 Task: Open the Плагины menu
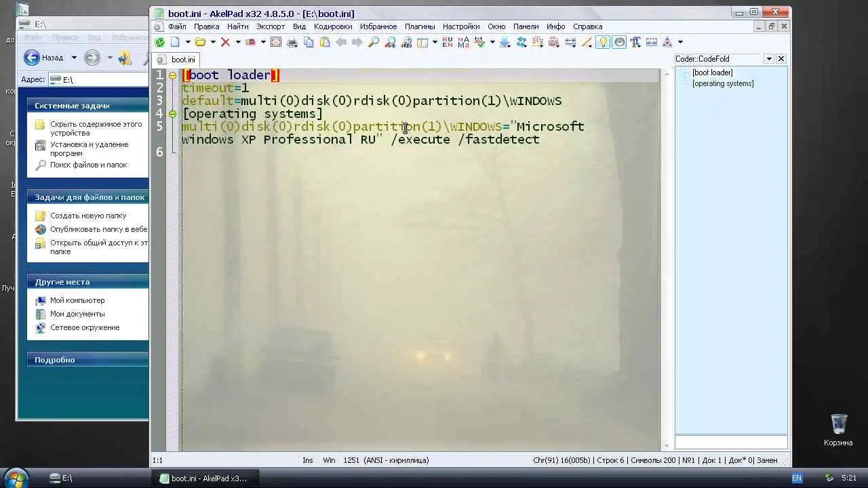pos(420,26)
